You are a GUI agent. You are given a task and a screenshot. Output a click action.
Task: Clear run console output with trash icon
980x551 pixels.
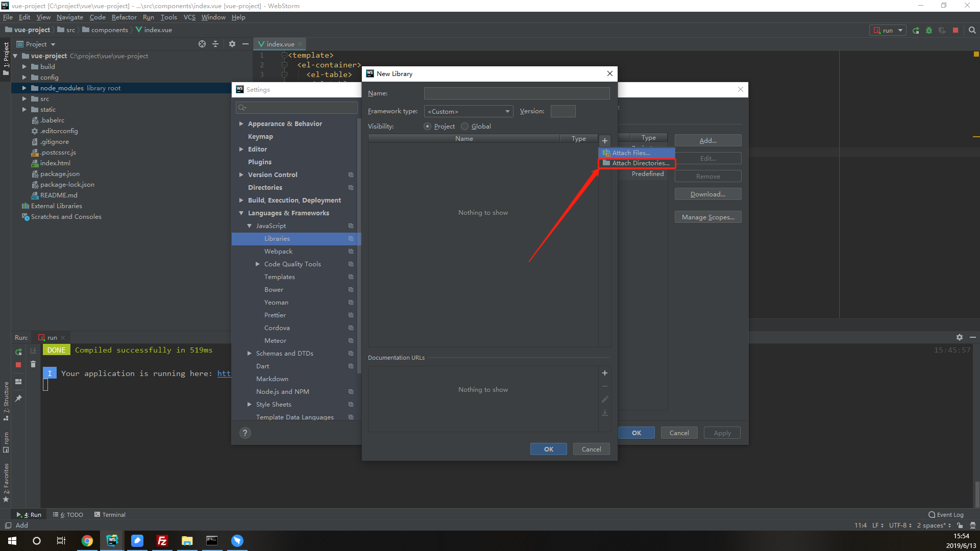point(34,364)
